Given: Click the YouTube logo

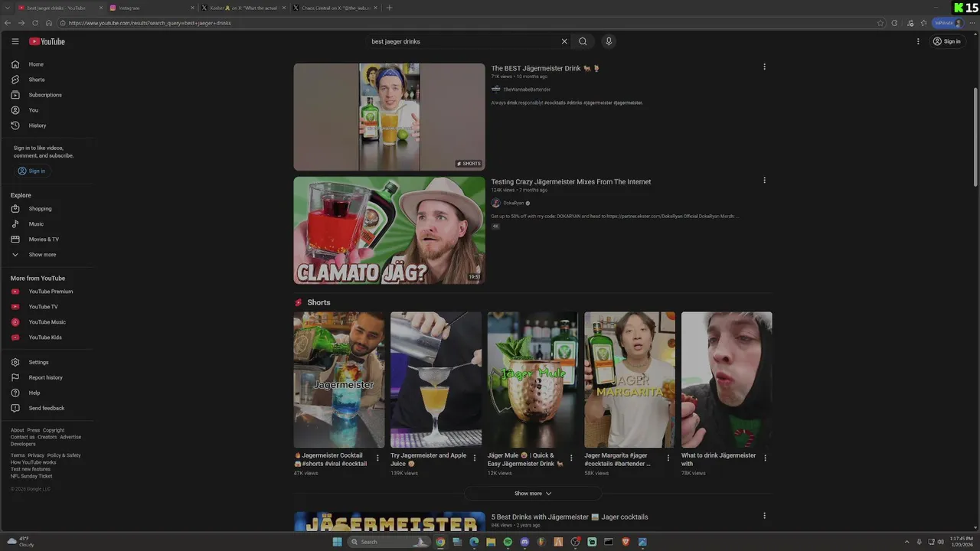Looking at the screenshot, I should [x=47, y=41].
